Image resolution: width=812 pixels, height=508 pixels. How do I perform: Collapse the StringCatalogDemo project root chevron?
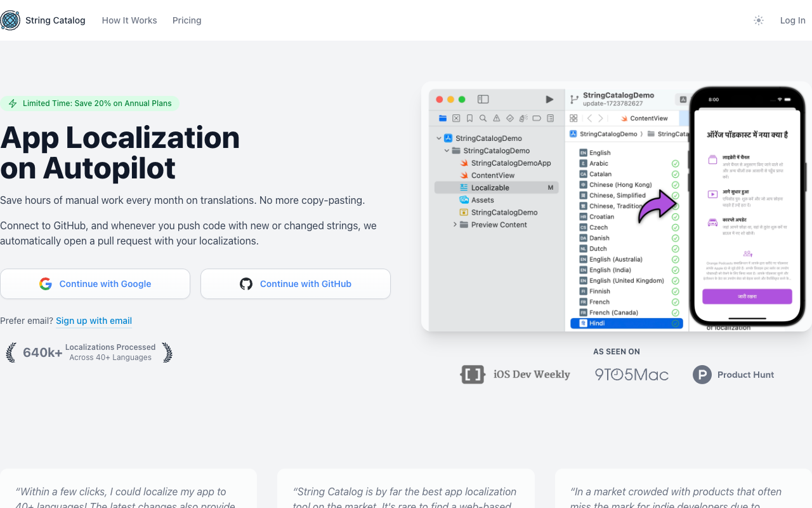[x=439, y=138]
